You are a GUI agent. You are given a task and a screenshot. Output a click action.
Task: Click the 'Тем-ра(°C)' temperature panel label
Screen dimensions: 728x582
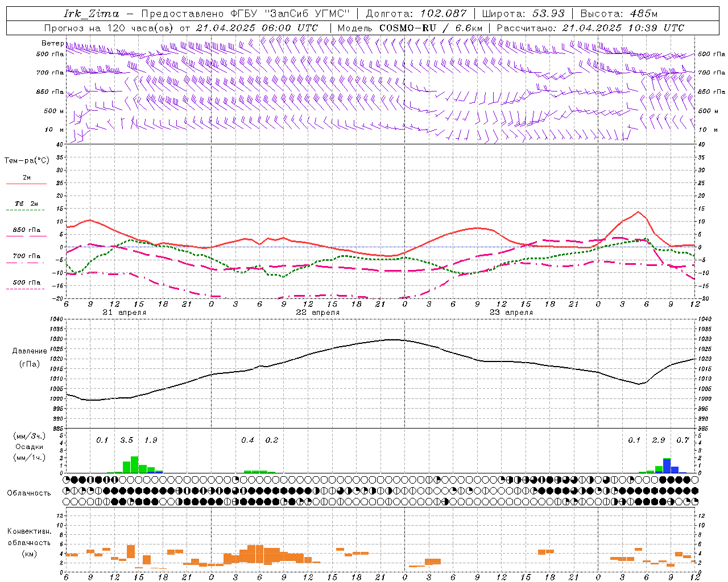point(27,161)
